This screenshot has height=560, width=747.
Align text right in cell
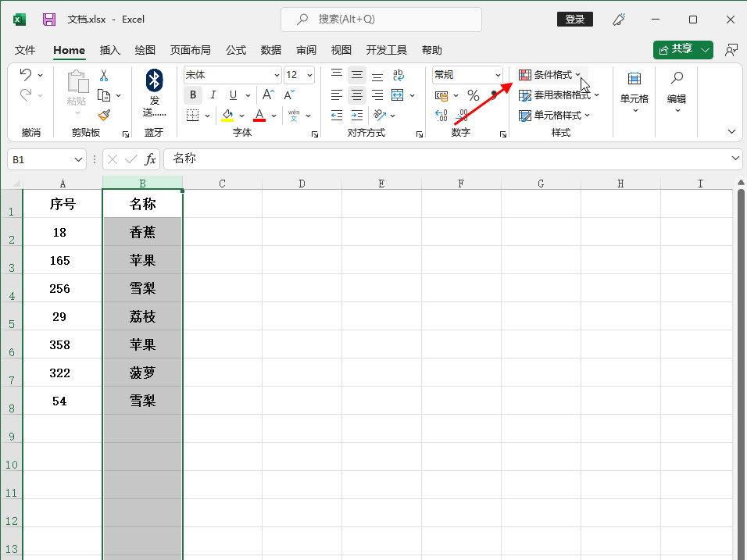377,95
